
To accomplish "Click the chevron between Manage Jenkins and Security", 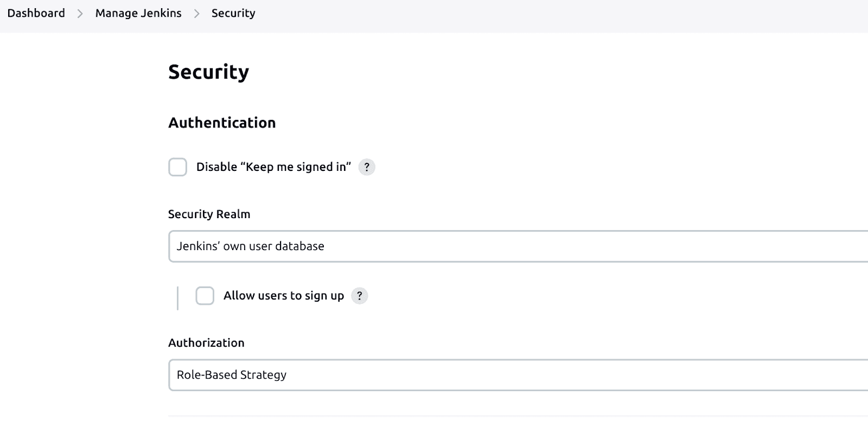I will click(195, 12).
